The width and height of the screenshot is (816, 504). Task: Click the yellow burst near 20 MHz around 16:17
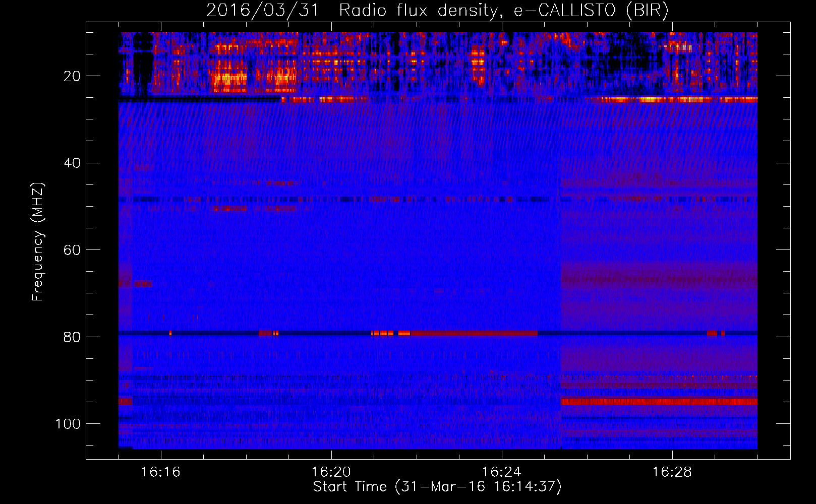230,79
